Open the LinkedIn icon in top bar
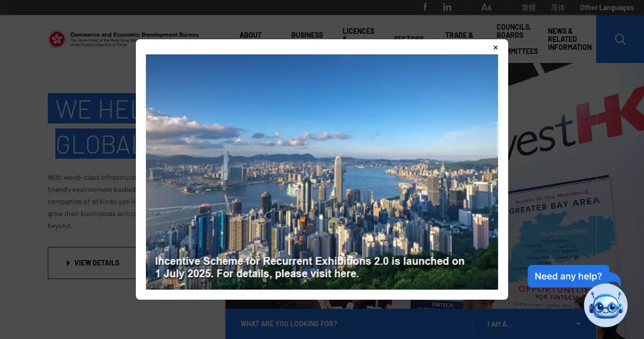Image resolution: width=644 pixels, height=339 pixels. [x=447, y=7]
